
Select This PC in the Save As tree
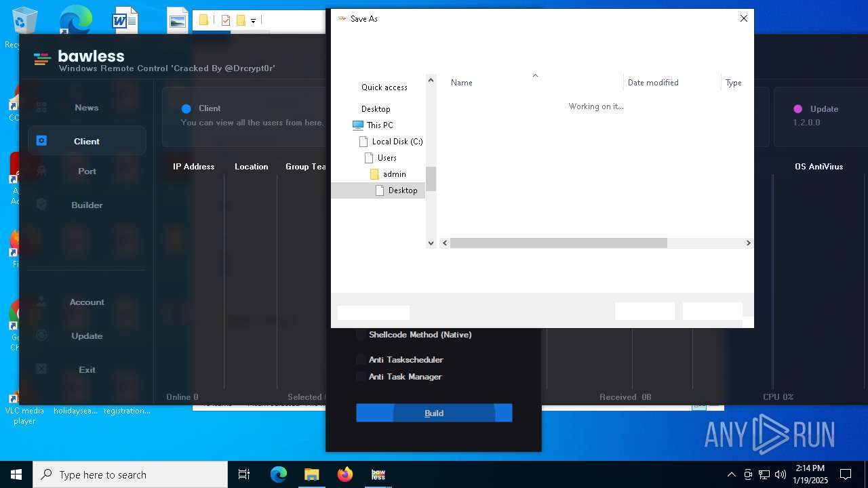tap(380, 125)
